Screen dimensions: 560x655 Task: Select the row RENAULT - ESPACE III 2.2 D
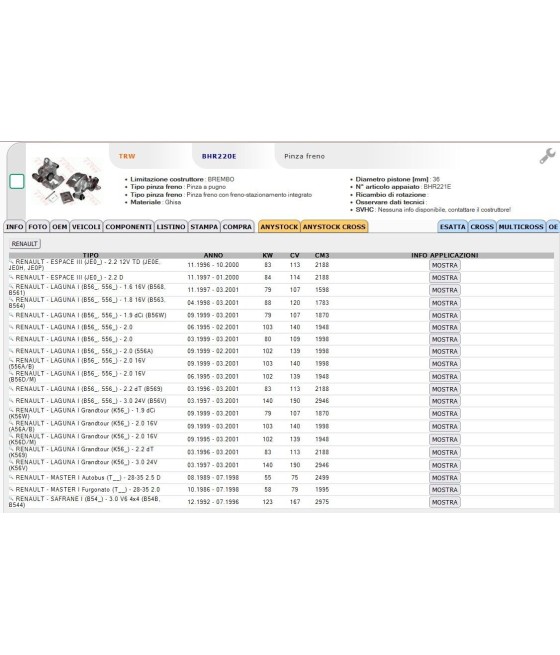click(x=281, y=278)
